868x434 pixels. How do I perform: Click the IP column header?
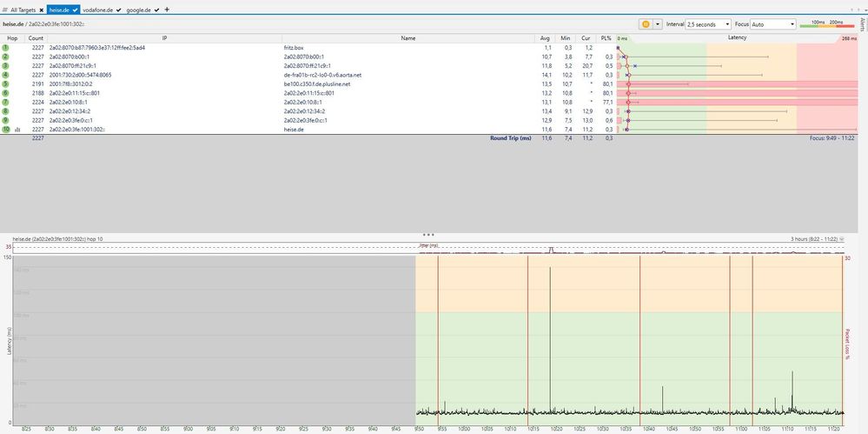coord(164,38)
